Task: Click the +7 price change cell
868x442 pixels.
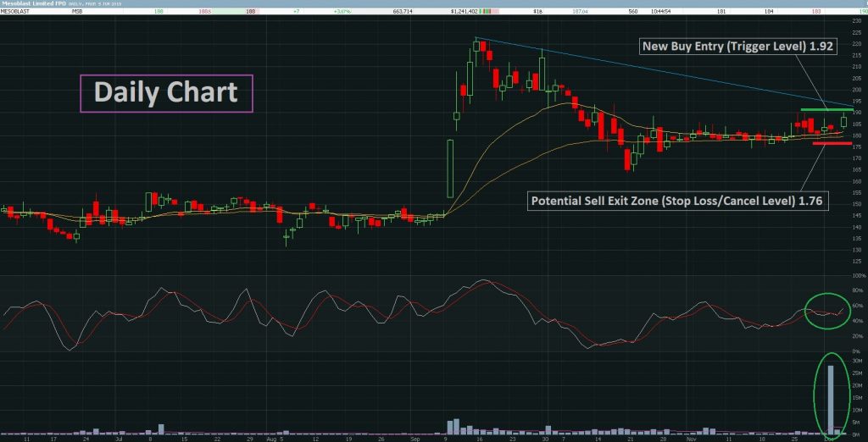Action: (x=297, y=11)
